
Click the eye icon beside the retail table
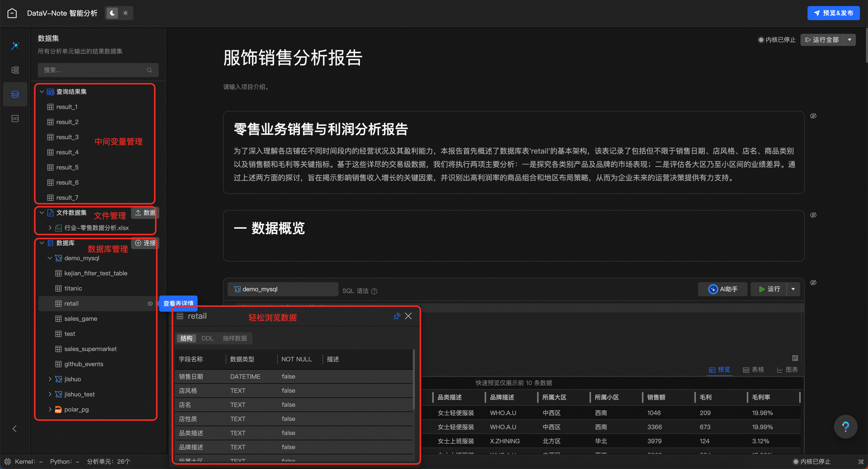coord(150,303)
